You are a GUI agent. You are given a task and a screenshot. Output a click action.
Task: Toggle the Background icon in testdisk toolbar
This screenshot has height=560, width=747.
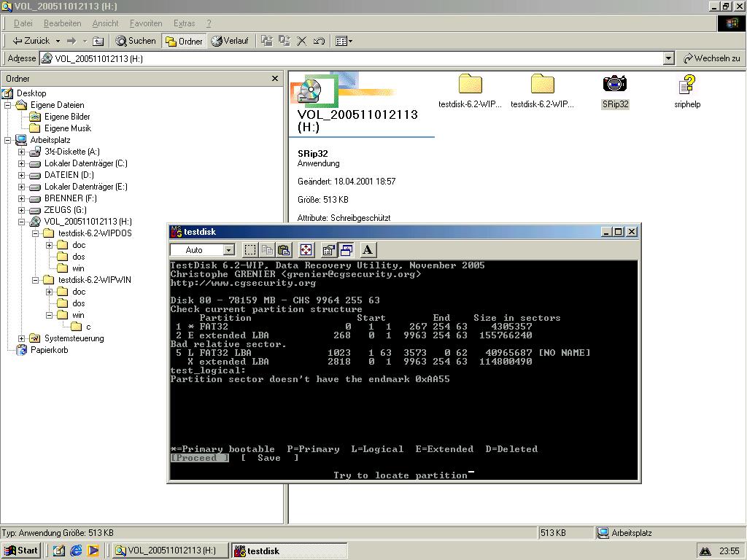click(347, 250)
